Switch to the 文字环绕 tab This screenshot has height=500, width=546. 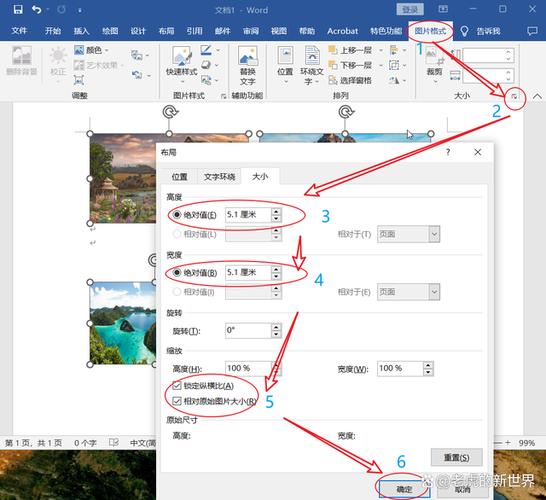point(219,177)
